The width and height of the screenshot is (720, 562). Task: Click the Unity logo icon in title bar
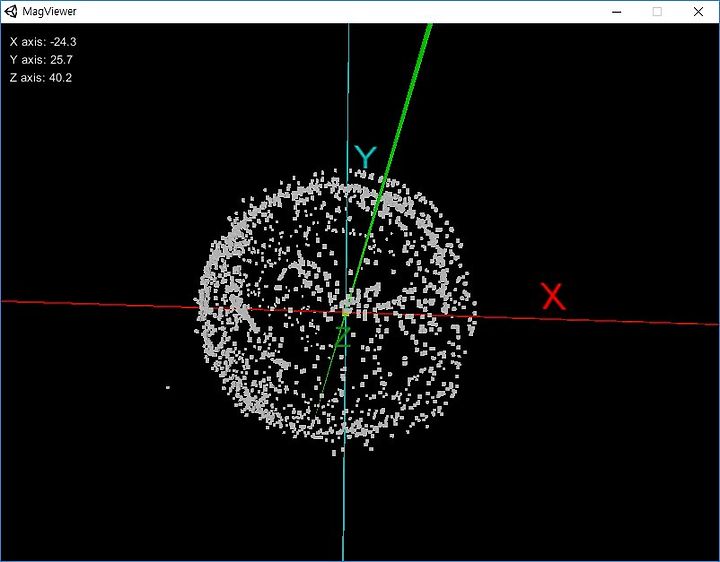[11, 11]
